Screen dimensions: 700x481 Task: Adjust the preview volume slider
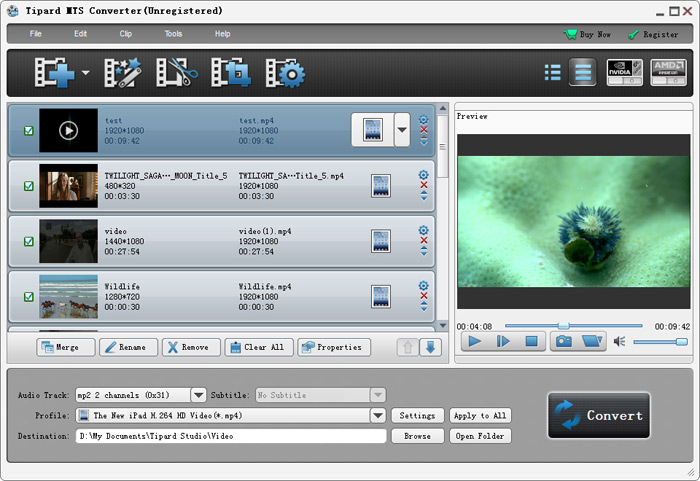(660, 342)
